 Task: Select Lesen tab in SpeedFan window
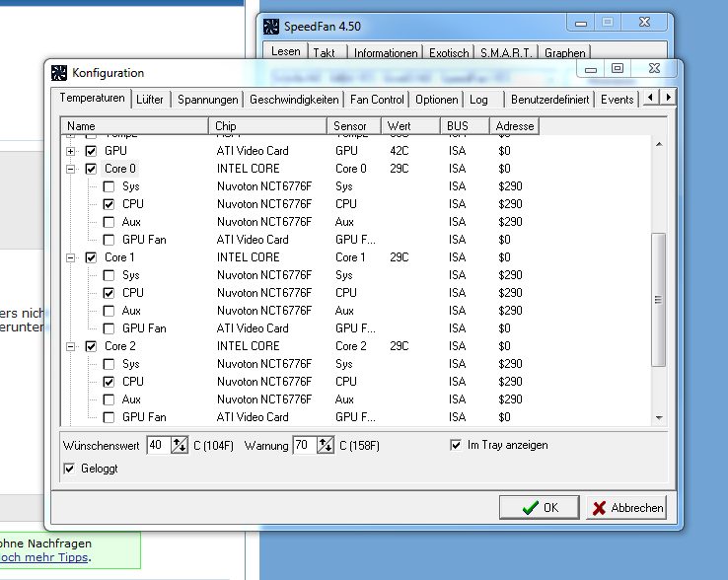coord(285,51)
